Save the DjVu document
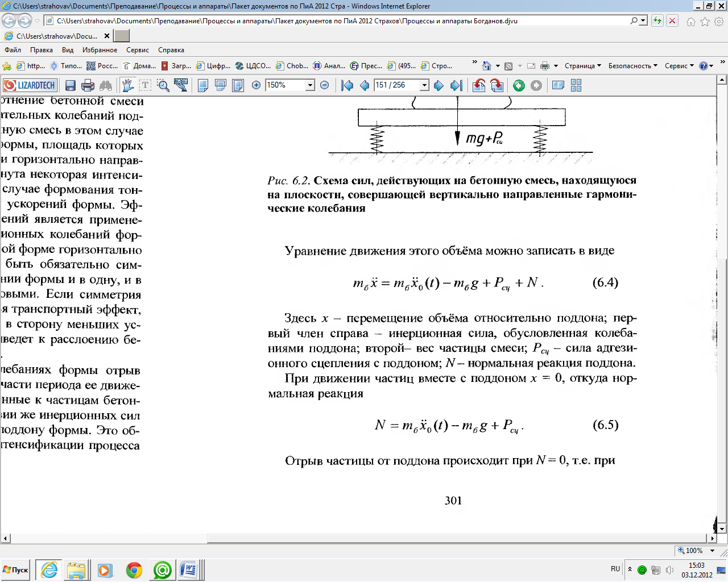 (x=71, y=85)
